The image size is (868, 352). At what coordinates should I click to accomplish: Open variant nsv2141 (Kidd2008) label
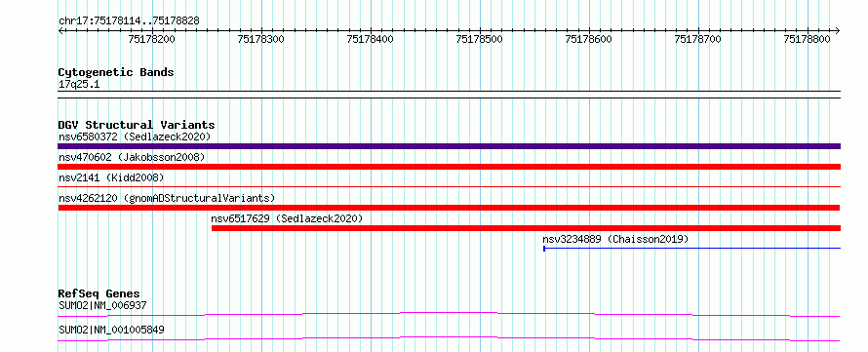111,177
